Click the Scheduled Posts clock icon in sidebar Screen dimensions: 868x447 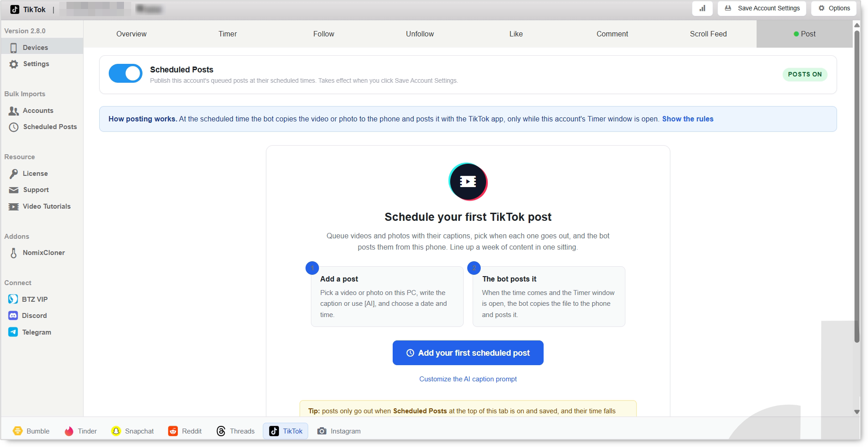(14, 127)
